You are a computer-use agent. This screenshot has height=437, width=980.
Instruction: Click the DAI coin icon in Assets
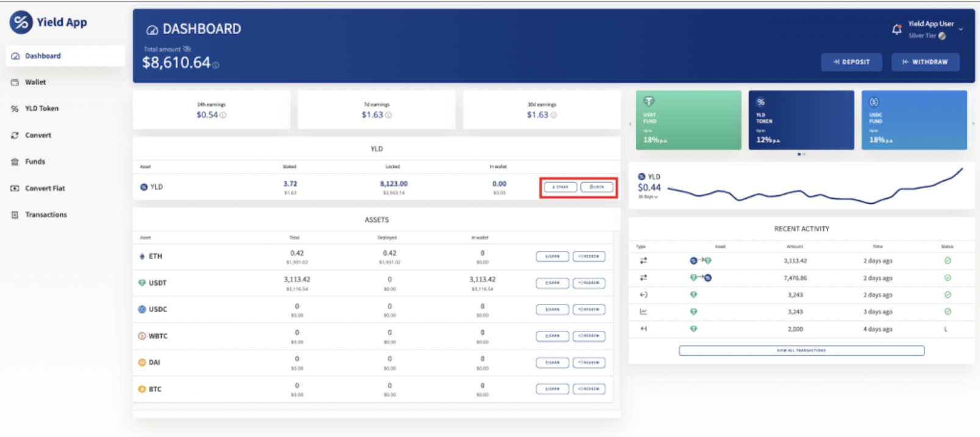(x=142, y=363)
